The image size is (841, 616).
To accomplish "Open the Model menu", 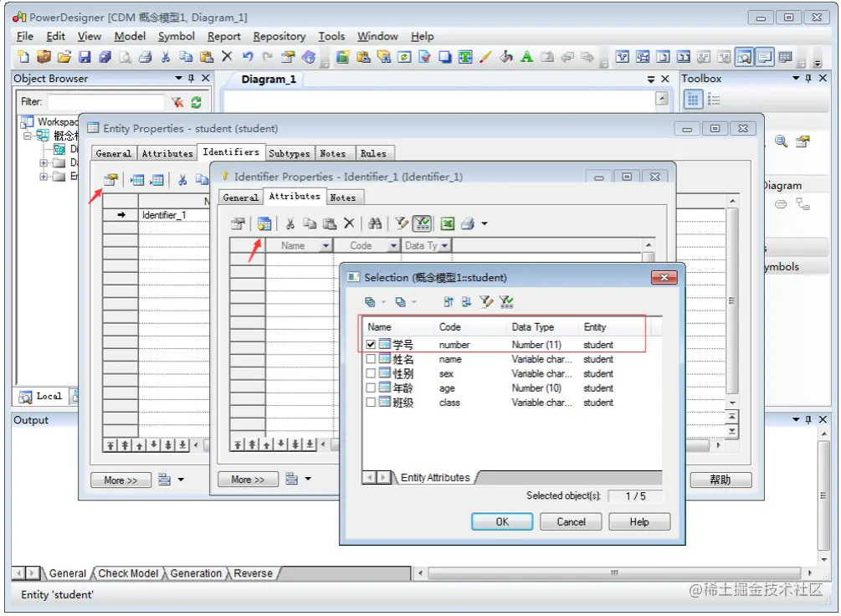I will [x=130, y=36].
